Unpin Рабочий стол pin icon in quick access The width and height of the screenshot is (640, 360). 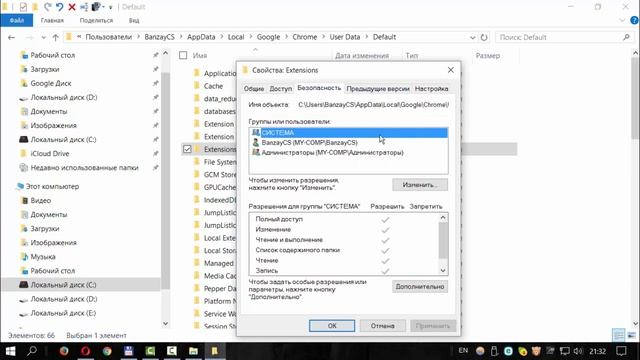pyautogui.click(x=156, y=55)
